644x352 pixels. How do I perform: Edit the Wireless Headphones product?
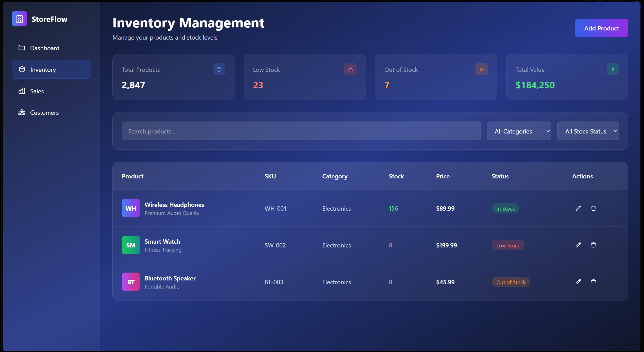(x=578, y=208)
